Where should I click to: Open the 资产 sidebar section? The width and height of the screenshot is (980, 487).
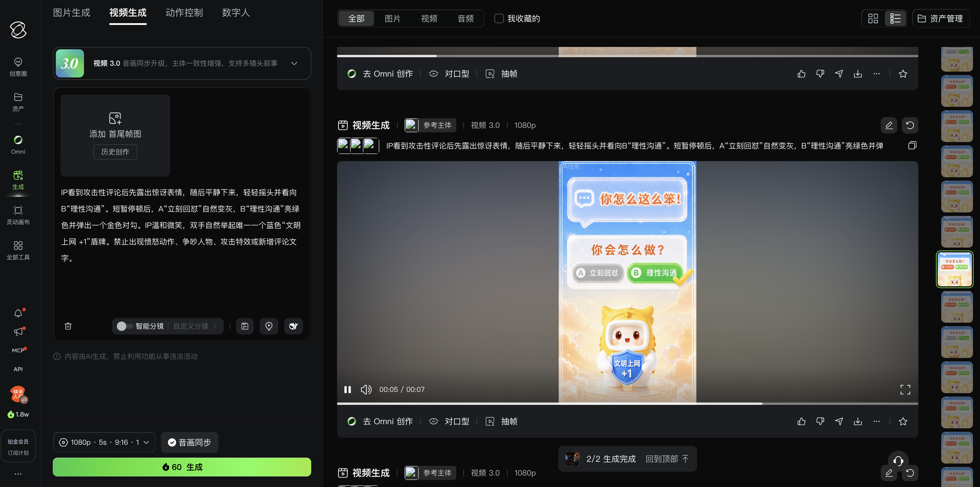pyautogui.click(x=18, y=102)
